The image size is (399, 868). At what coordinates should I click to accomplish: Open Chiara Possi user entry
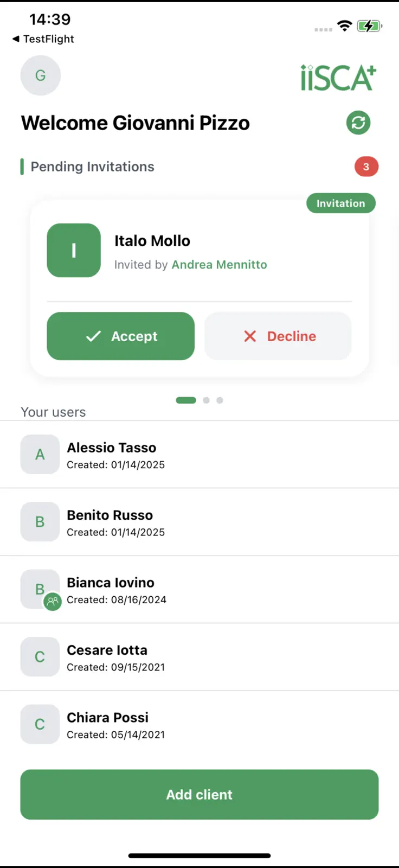pos(200,725)
